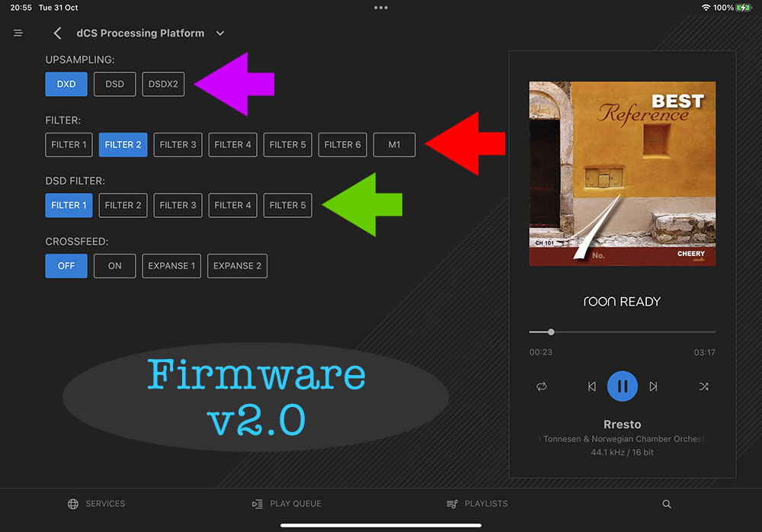The image size is (762, 532).
Task: Choose FILTER 6 under Filter
Action: [343, 144]
